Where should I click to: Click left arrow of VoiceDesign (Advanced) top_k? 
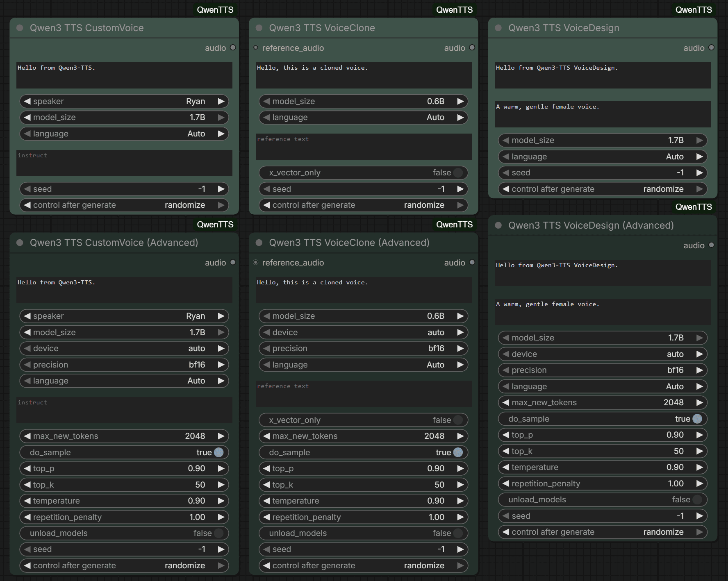point(506,451)
